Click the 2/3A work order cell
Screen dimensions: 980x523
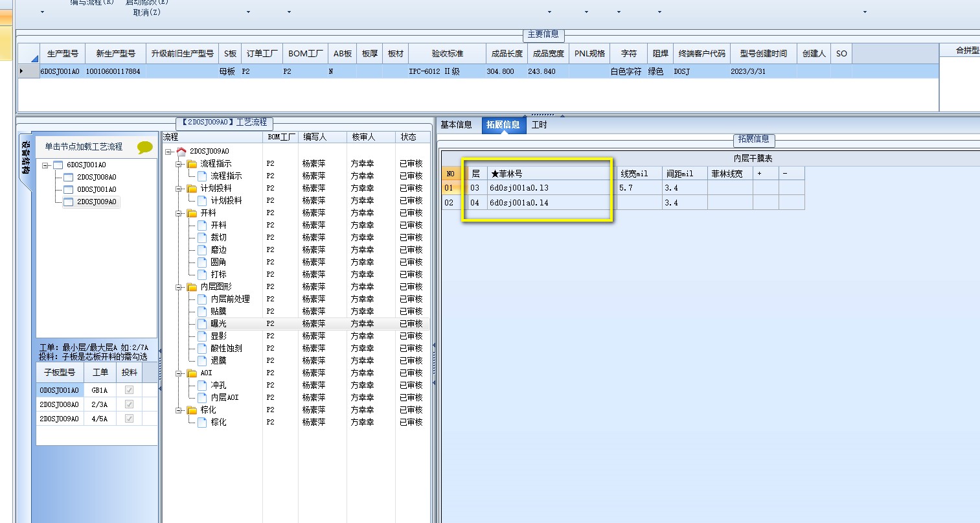100,404
